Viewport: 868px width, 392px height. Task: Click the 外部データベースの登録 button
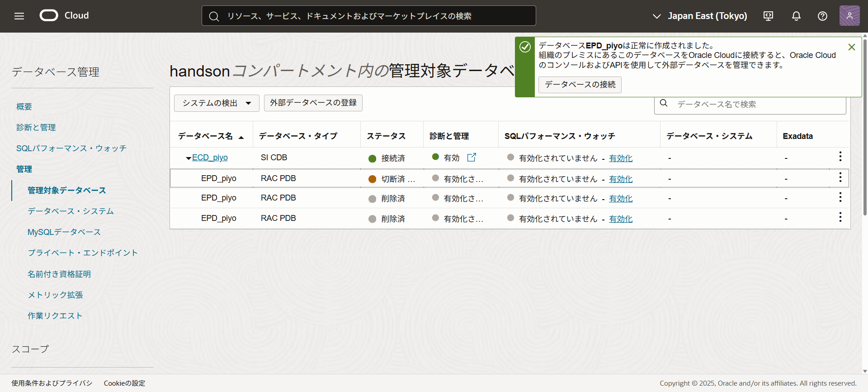[x=313, y=103]
